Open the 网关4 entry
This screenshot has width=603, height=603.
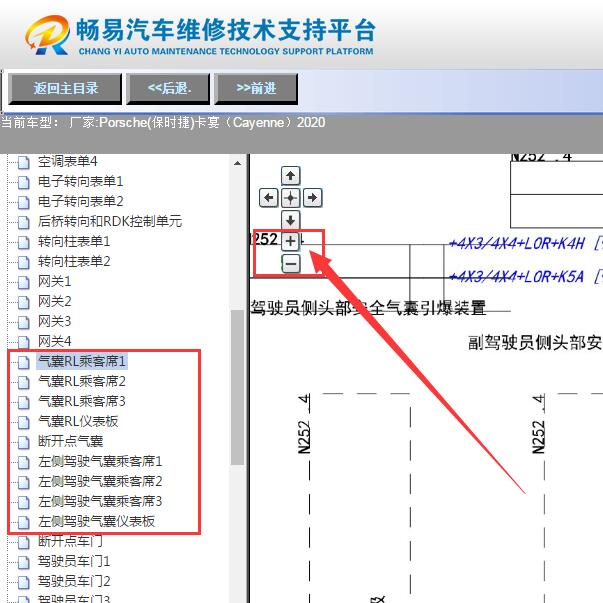[54, 341]
